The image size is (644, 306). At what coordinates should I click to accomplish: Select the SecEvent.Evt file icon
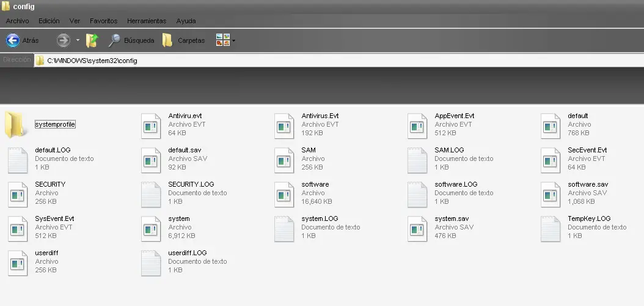pos(551,160)
